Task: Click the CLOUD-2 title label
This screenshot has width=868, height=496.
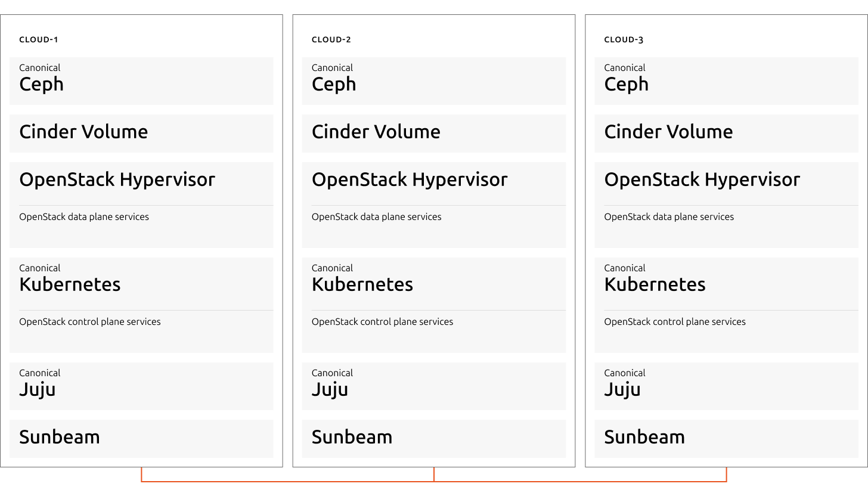Action: click(x=331, y=40)
